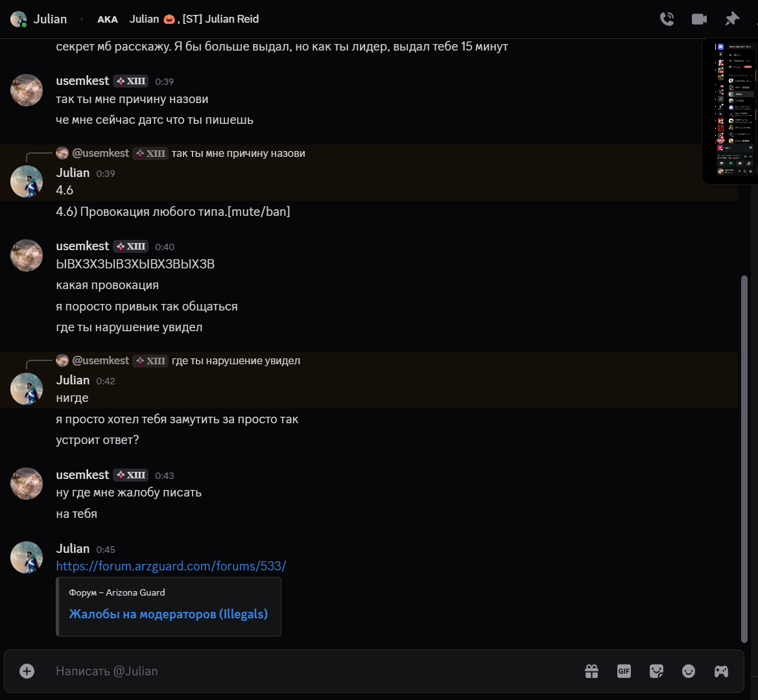Open the sticker picker
Viewport: 758px width, 700px height.
tap(656, 671)
